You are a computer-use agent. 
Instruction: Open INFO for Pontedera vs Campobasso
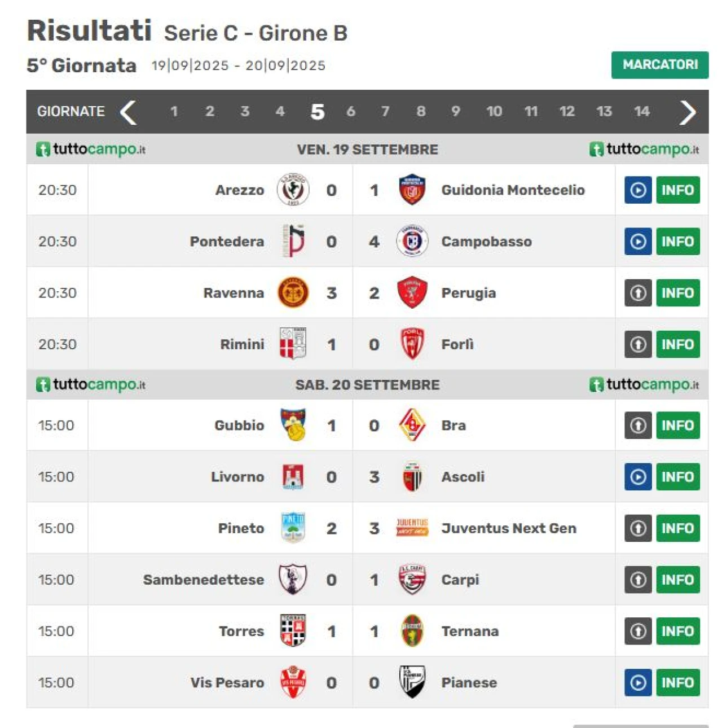point(677,242)
